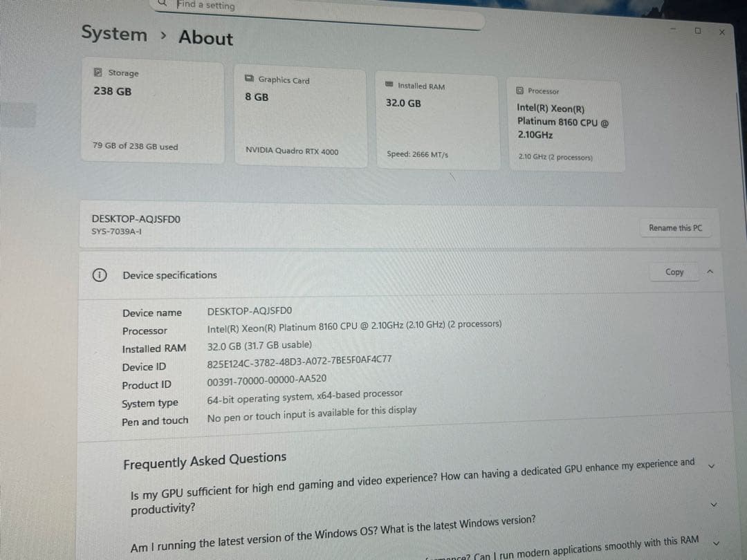Image resolution: width=747 pixels, height=560 pixels.
Task: Open the 238 GB Storage card
Action: coord(152,114)
